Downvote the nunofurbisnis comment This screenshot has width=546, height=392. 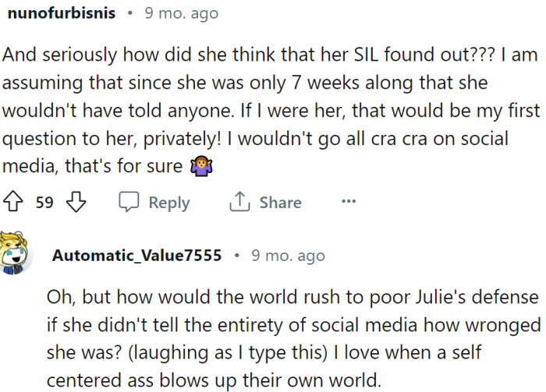[x=76, y=203]
